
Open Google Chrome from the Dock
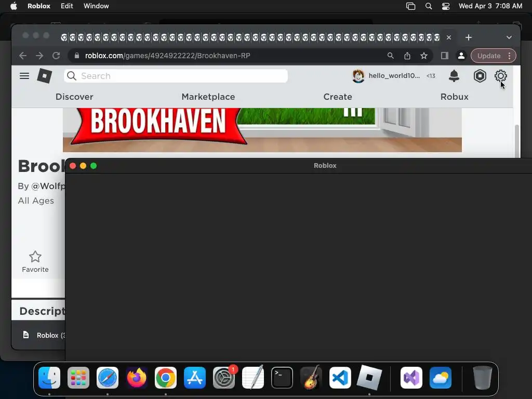166,378
